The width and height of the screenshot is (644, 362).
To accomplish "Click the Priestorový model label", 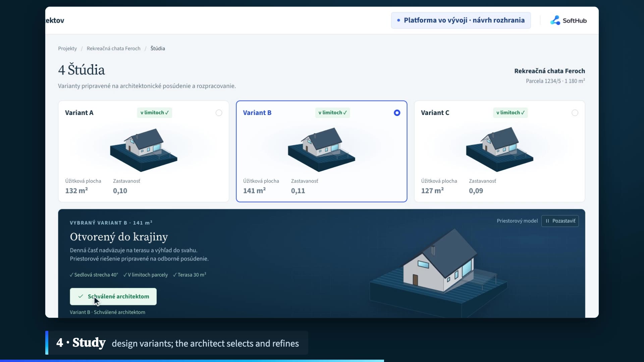I will point(517,221).
